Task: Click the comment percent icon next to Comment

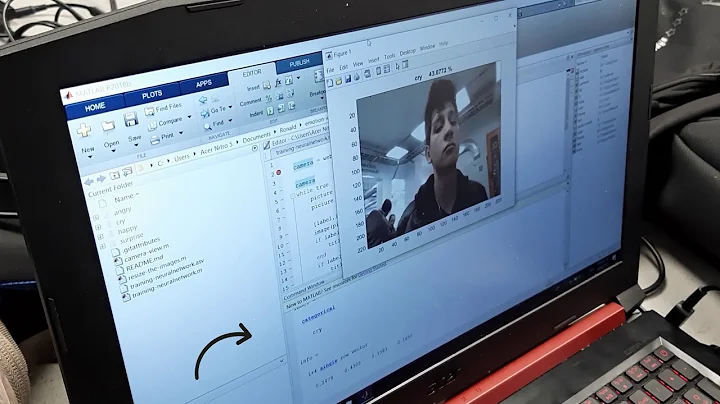Action: point(268,98)
